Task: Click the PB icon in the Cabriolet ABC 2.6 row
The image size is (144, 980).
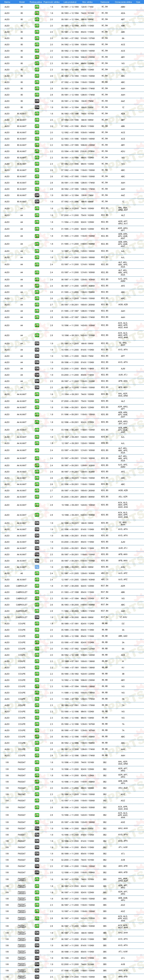Action: pos(37,605)
